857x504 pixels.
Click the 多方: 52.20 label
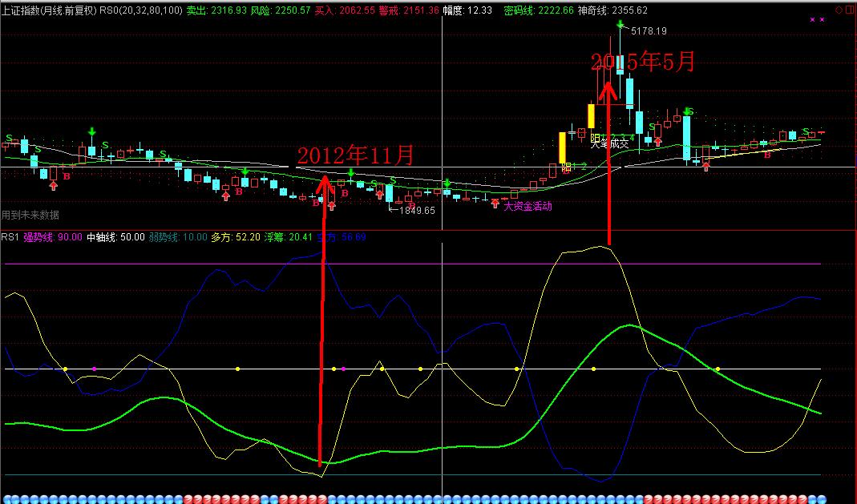[x=236, y=237]
